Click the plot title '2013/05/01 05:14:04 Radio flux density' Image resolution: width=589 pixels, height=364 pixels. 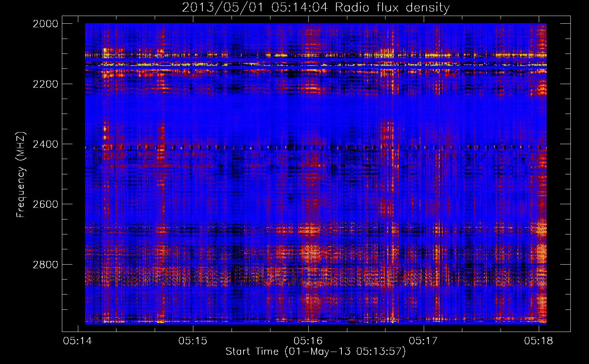(316, 8)
